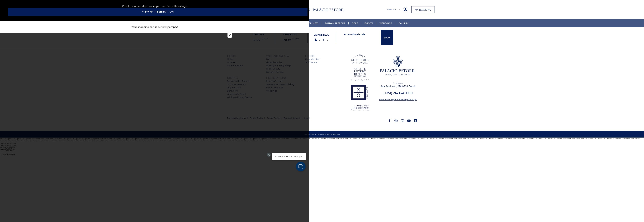Open the chat widget button
This screenshot has width=644, height=222.
(301, 166)
